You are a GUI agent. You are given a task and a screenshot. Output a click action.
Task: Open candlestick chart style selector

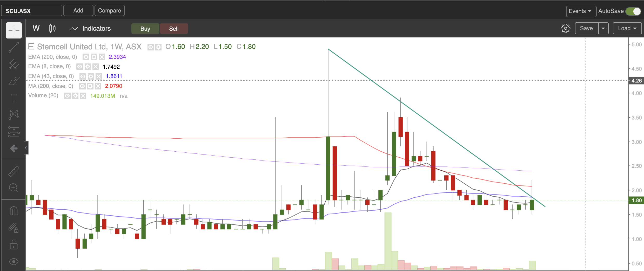[52, 28]
